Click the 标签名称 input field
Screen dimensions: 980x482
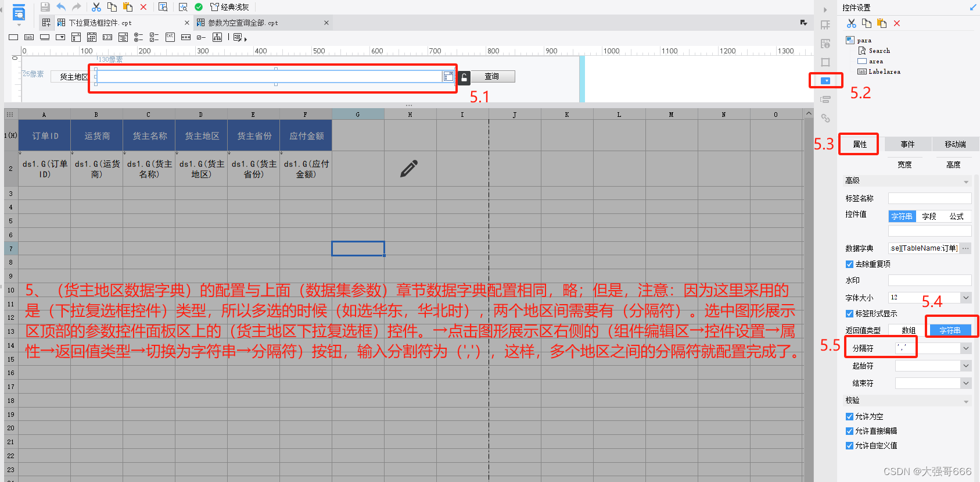tap(929, 198)
